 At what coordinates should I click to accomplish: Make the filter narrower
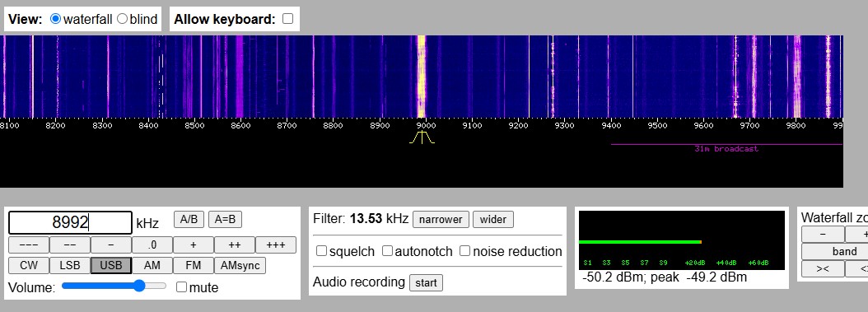coord(441,220)
